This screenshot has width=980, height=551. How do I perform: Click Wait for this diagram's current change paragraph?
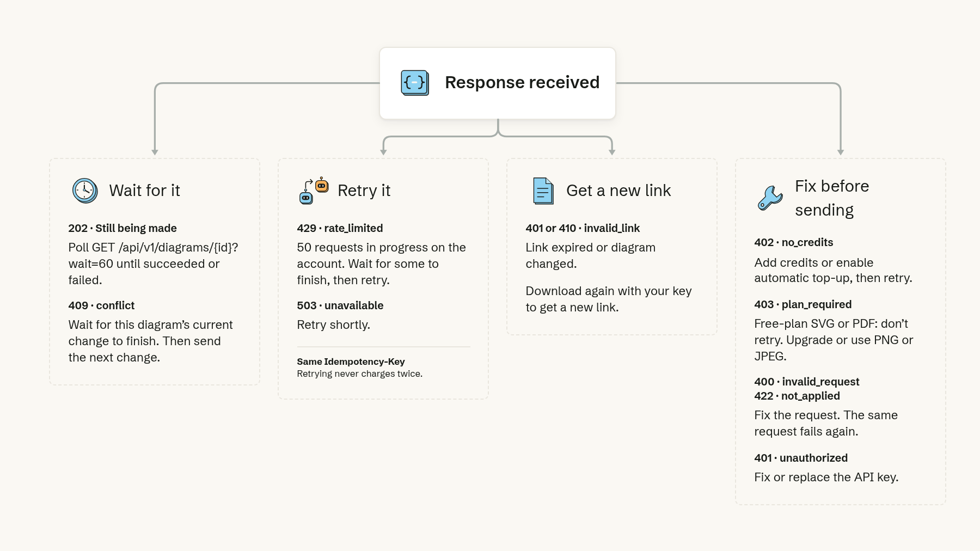(x=150, y=341)
